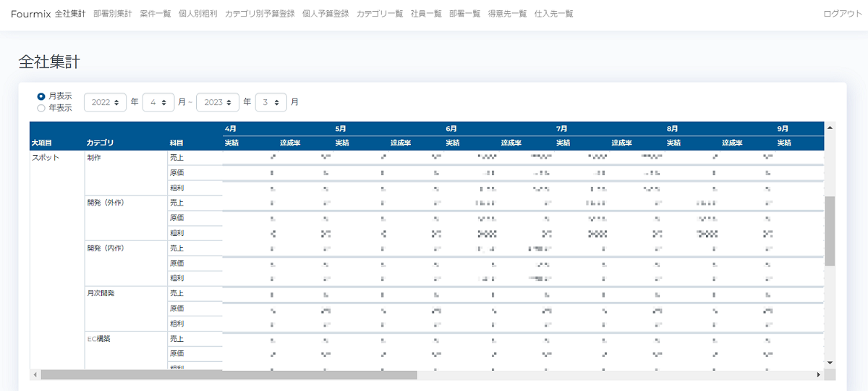Open the 2023 end year dropdown
The image size is (868, 391).
(x=218, y=102)
